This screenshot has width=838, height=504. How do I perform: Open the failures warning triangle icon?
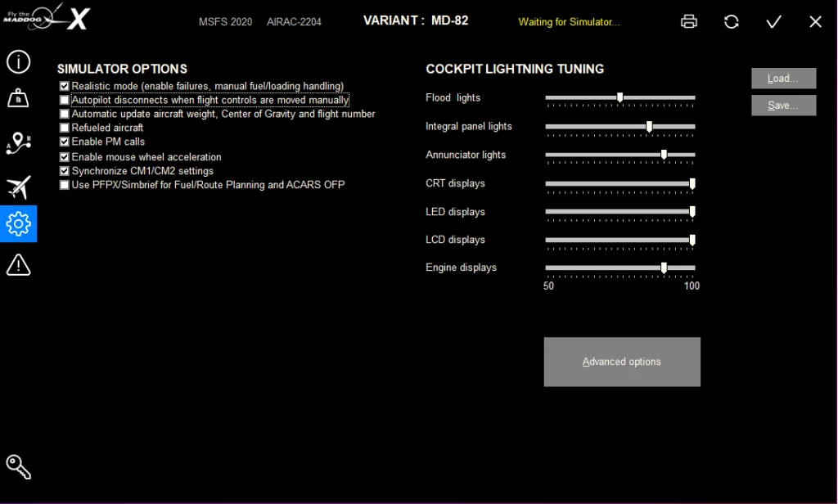[x=18, y=264]
